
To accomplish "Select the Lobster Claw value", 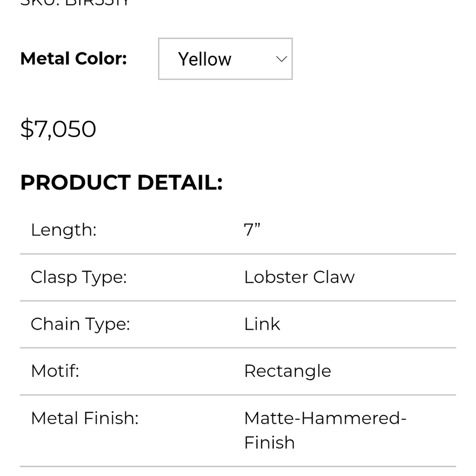I will tap(299, 277).
